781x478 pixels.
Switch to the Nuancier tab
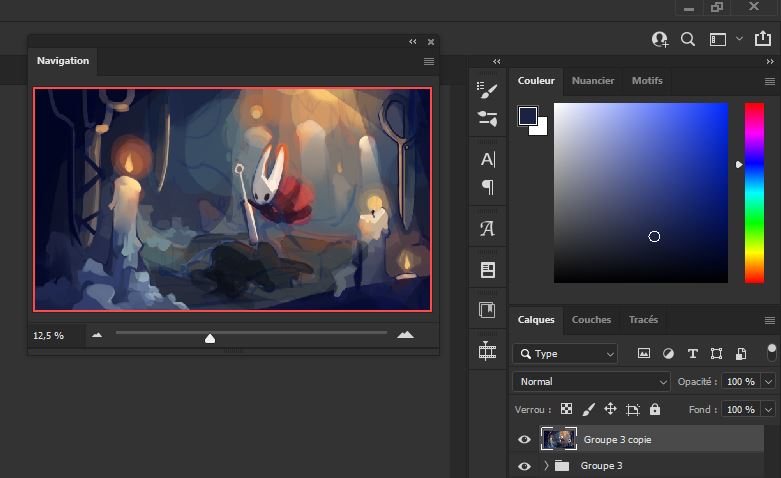point(593,81)
